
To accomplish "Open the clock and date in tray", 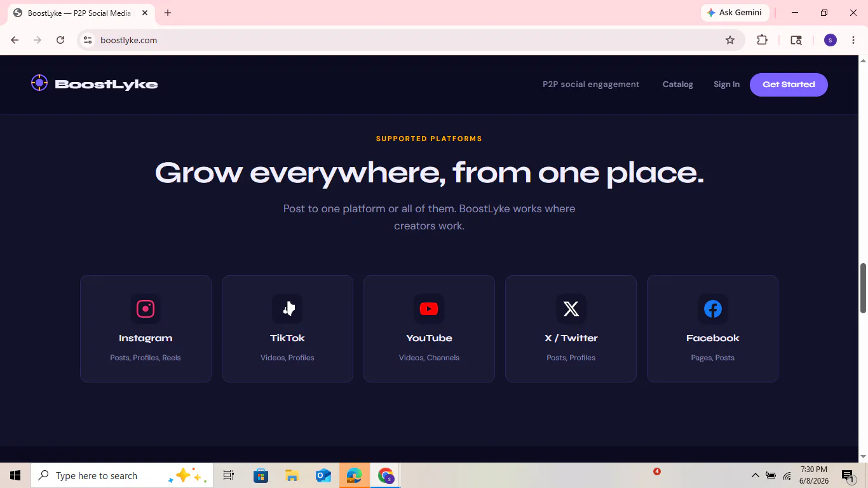I will 814,475.
